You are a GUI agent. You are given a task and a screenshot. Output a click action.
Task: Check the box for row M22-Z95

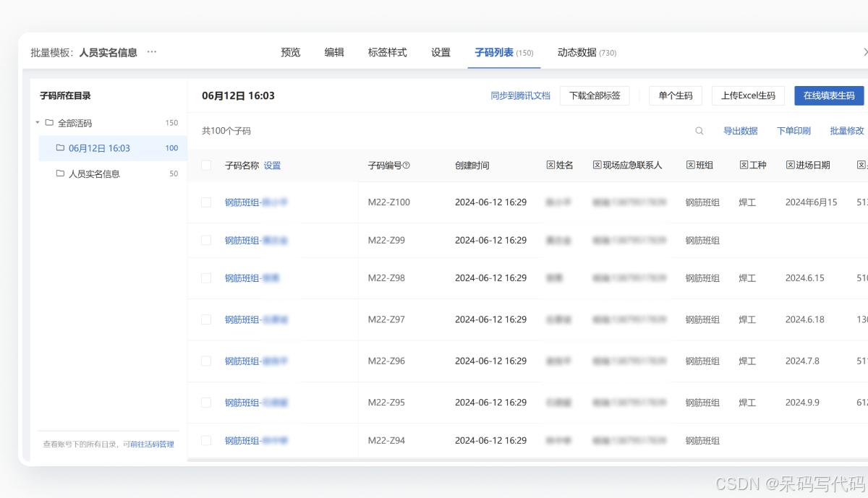point(206,403)
